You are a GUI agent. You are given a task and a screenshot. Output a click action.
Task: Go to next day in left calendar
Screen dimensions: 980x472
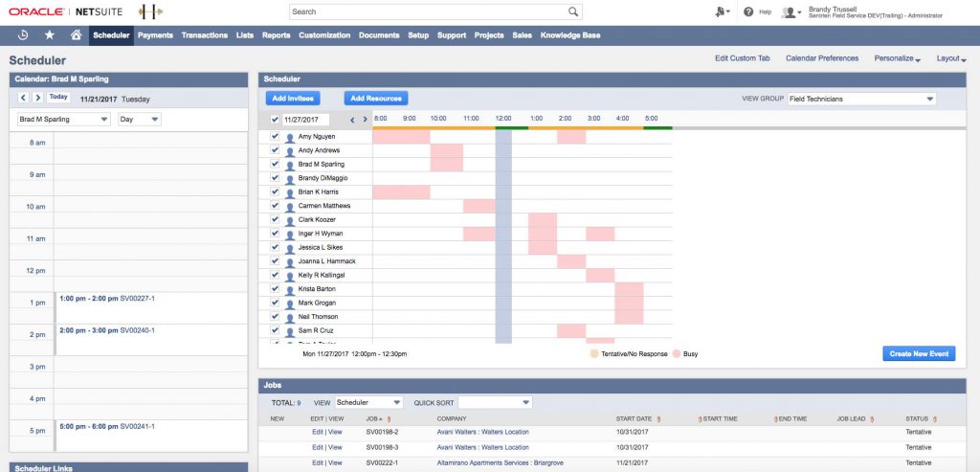coord(37,98)
